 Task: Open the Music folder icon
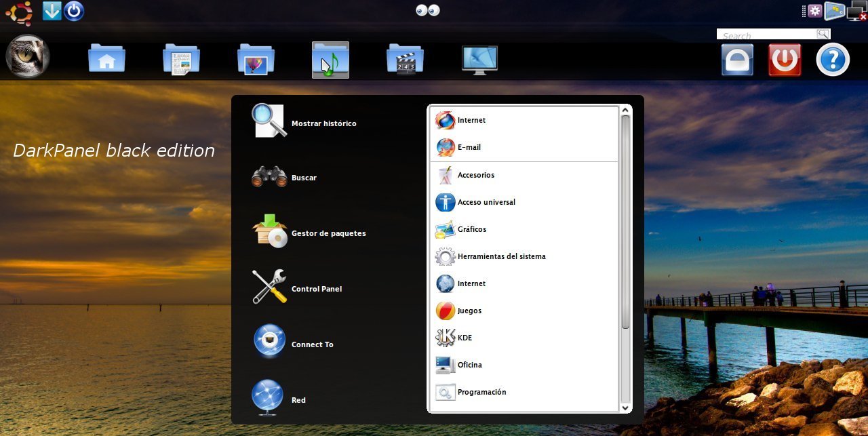pyautogui.click(x=330, y=60)
